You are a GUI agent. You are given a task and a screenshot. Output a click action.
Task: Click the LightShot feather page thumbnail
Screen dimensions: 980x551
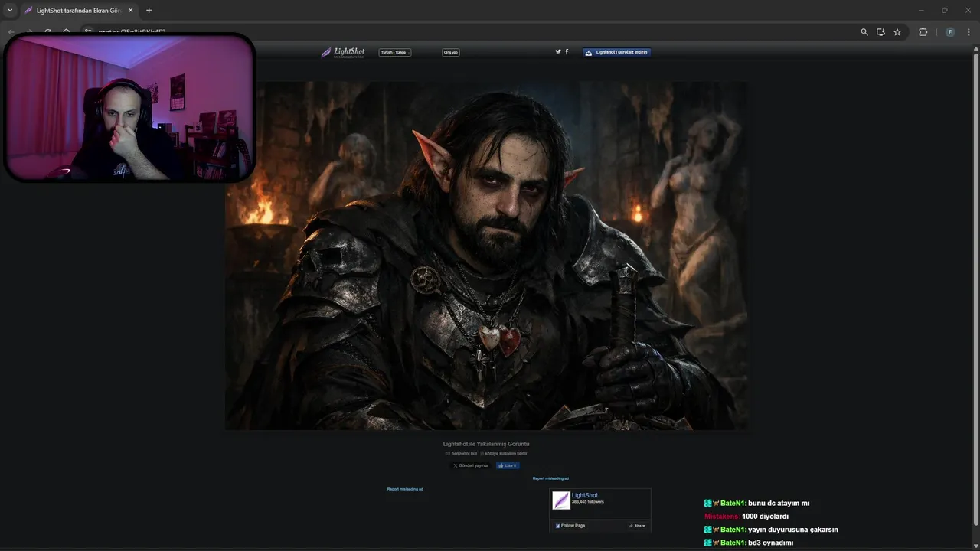[x=561, y=500]
